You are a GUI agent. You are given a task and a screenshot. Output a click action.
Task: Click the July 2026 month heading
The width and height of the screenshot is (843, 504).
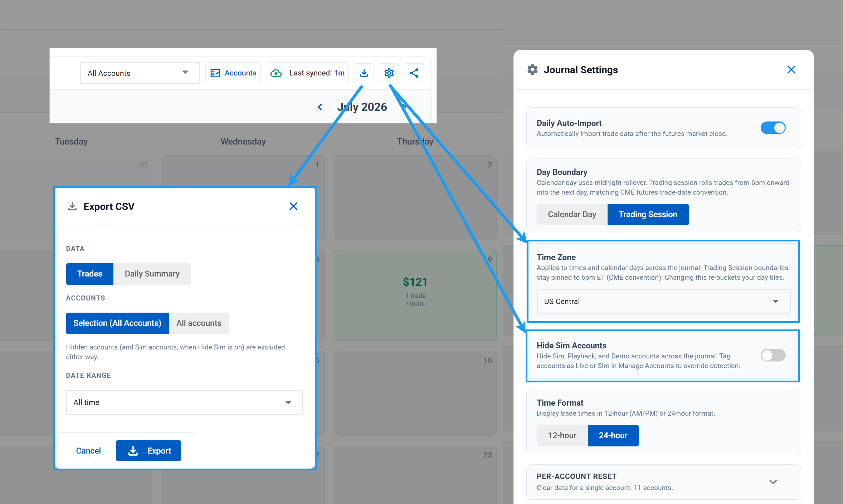click(362, 107)
